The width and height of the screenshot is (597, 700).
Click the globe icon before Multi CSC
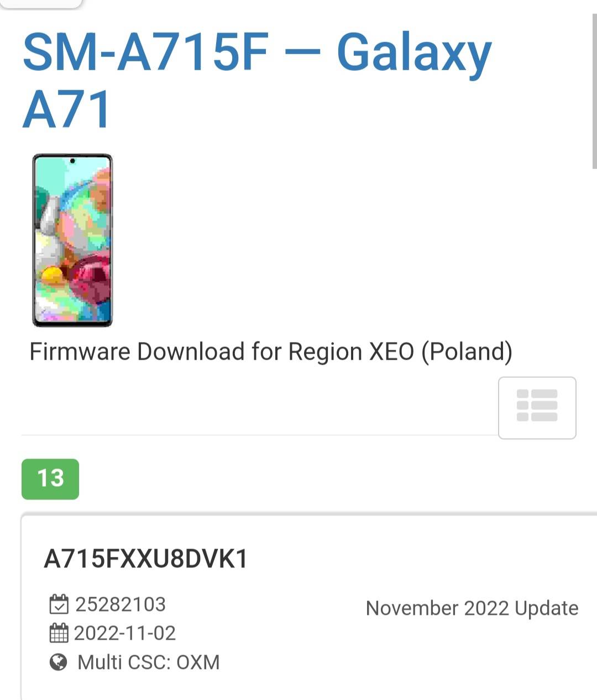point(58,661)
